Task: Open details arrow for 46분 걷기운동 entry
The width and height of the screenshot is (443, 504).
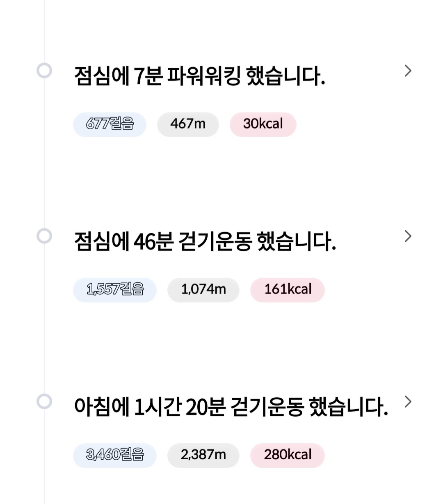Action: 407,236
